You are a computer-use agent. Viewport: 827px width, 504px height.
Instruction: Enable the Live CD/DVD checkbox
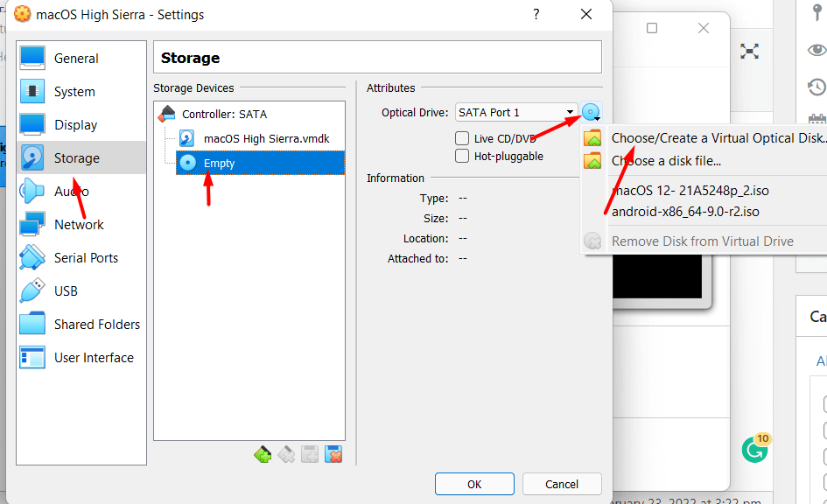click(x=462, y=138)
